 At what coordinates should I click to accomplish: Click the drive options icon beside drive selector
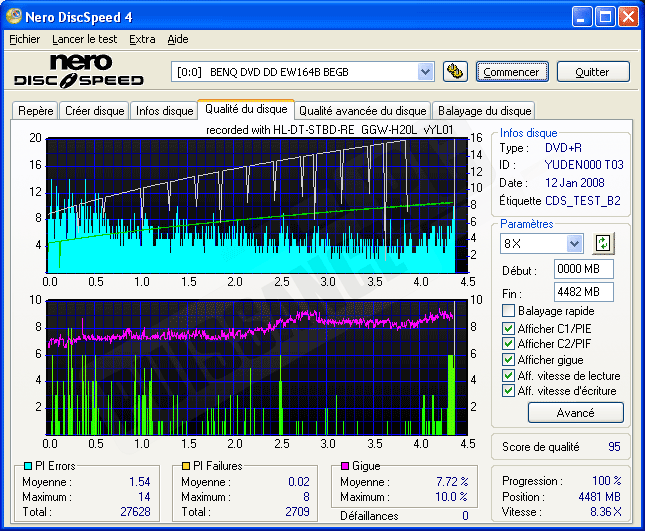coord(455,72)
